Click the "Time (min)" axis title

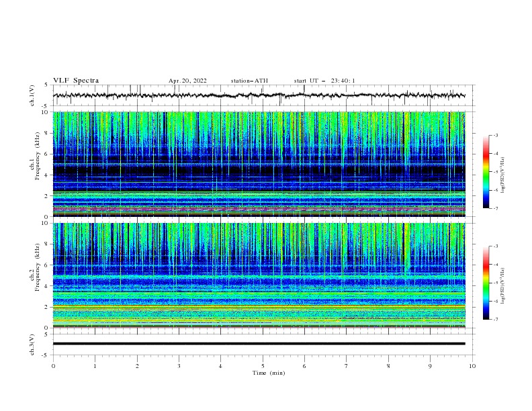[x=269, y=373]
